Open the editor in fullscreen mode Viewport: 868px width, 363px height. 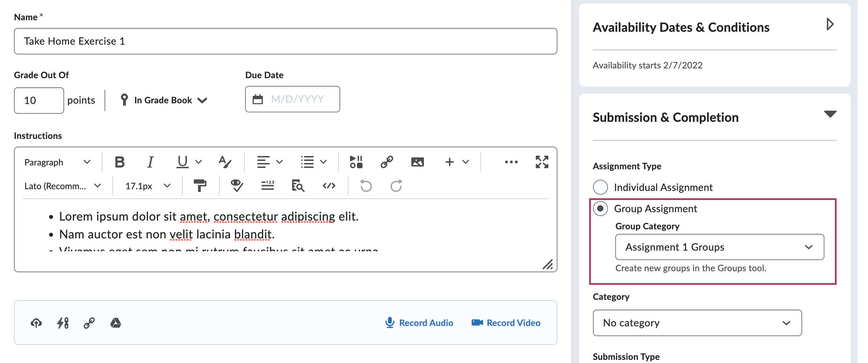click(542, 162)
